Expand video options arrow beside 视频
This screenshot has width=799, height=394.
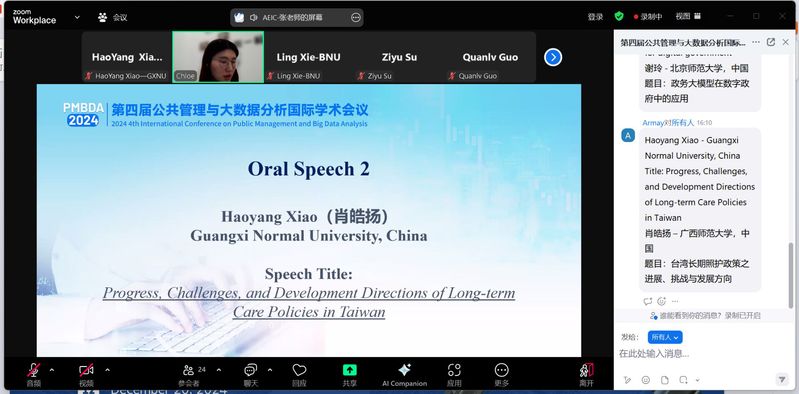[x=107, y=370]
